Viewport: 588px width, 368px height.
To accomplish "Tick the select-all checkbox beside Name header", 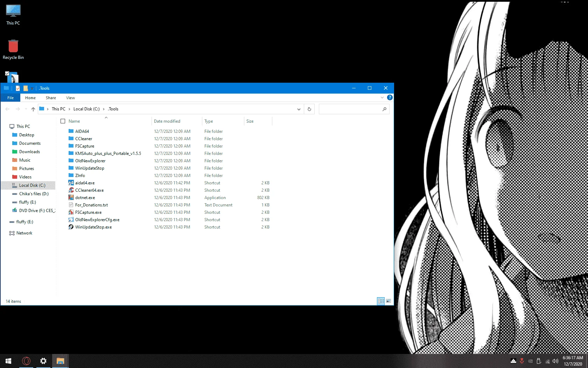I will pos(63,121).
